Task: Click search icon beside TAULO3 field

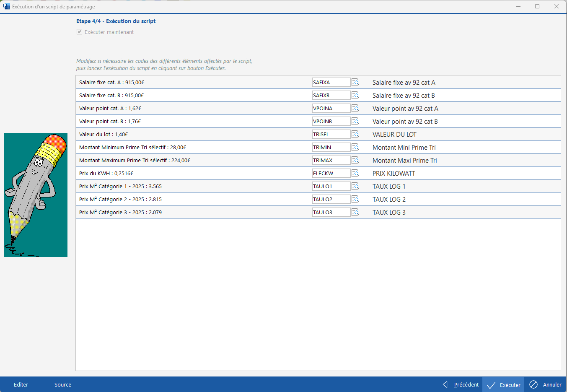Action: point(355,213)
